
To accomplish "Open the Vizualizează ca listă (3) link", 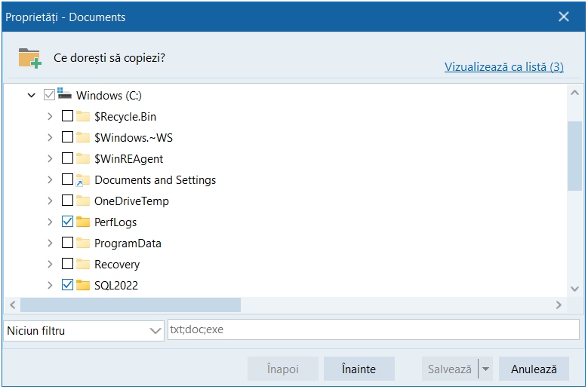I will tap(503, 67).
